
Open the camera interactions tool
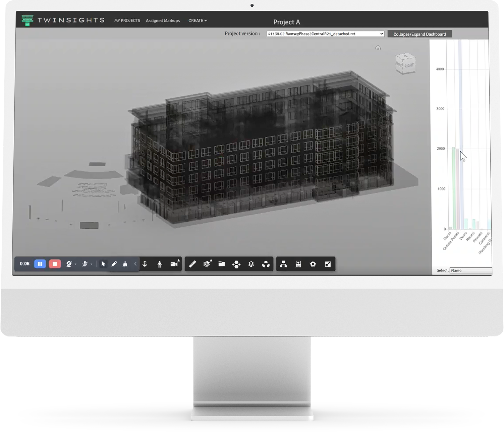pyautogui.click(x=174, y=264)
